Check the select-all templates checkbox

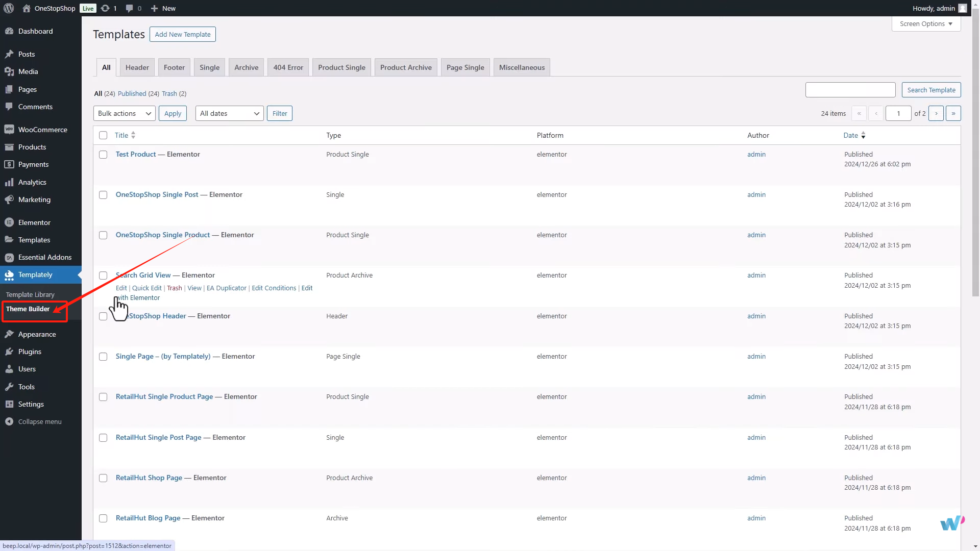coord(103,135)
